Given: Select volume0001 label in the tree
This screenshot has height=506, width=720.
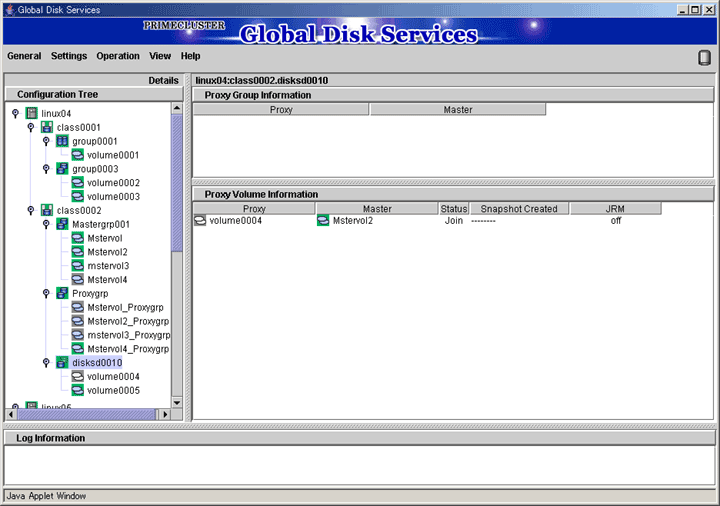Looking at the screenshot, I should pyautogui.click(x=113, y=155).
